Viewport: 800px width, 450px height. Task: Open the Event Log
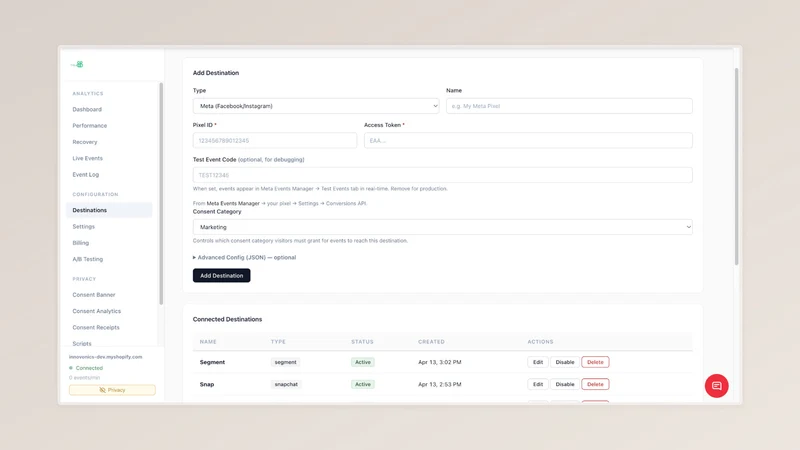click(86, 174)
